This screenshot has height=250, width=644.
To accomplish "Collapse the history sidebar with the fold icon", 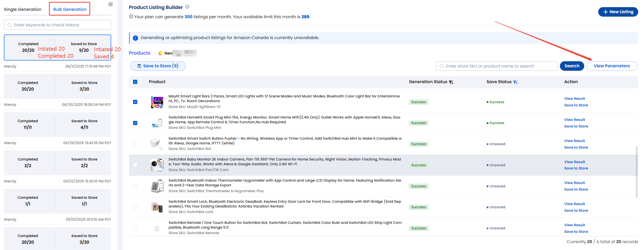I will coord(111,4).
